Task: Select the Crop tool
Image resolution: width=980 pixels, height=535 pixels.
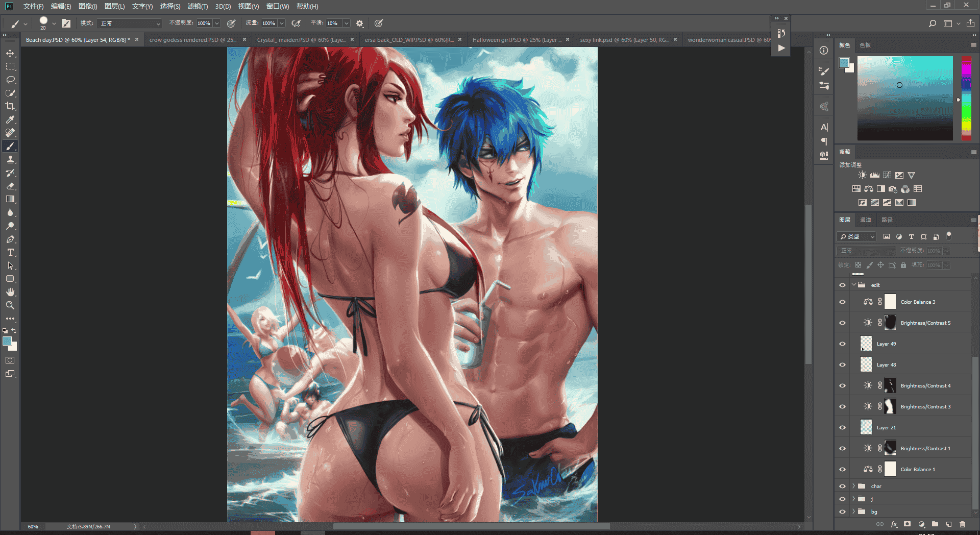Action: pos(10,106)
